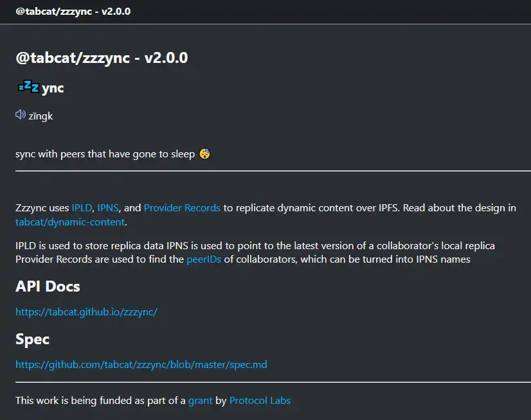Click the zĭngk pronunciation text

[40, 116]
